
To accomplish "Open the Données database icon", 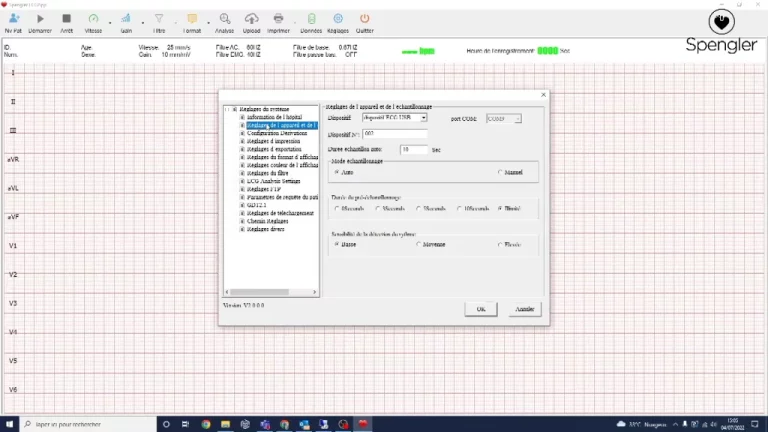I will point(311,21).
